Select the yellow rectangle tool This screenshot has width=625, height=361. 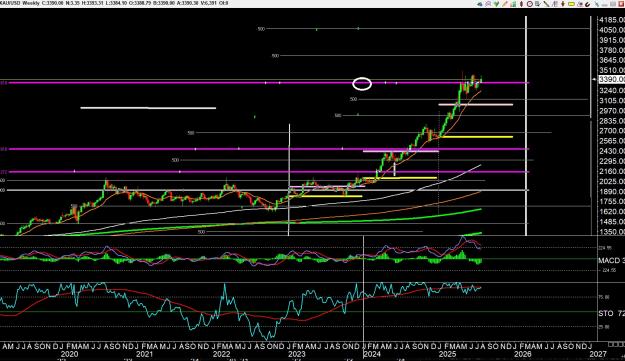571,4
